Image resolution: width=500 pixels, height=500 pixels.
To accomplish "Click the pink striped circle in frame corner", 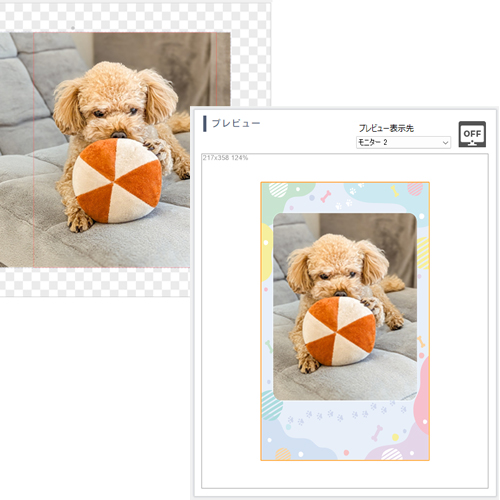I will point(415,189).
